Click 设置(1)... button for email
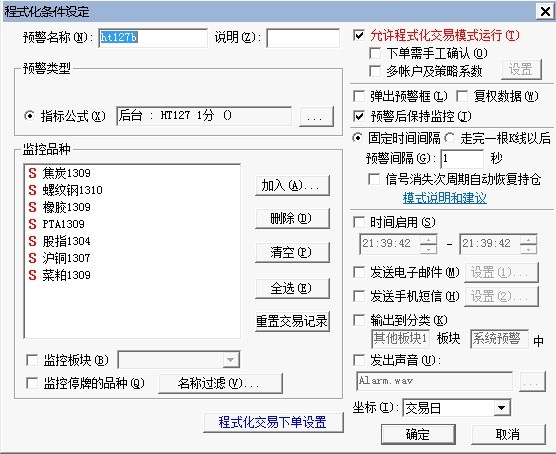The image size is (556, 454). pyautogui.click(x=501, y=273)
